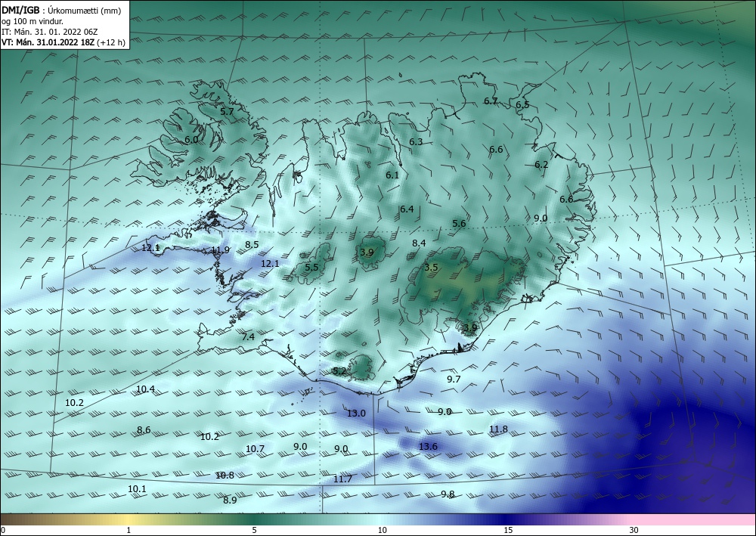Click the 13.0 value south of the coast
Image resolution: width=756 pixels, height=536 pixels.
click(356, 413)
